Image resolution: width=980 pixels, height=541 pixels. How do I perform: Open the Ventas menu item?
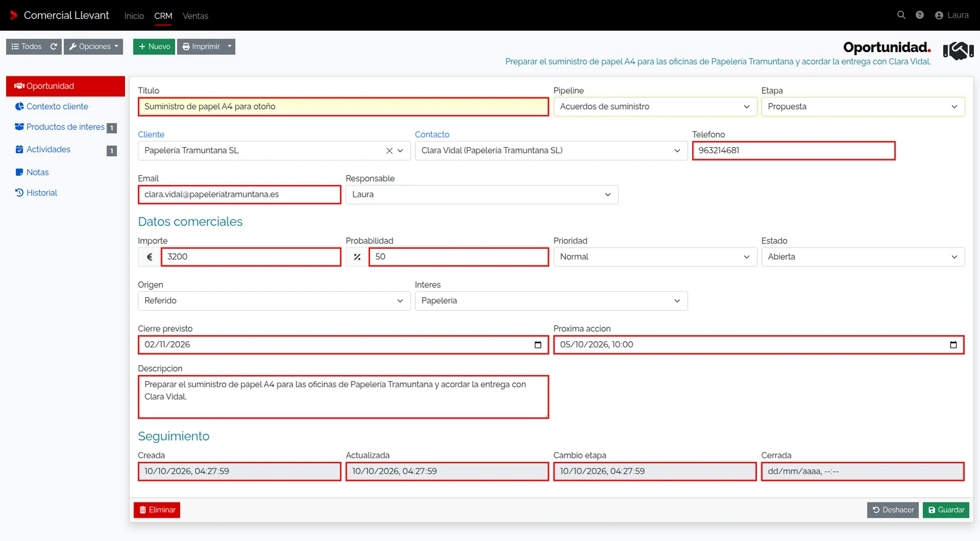pos(195,16)
